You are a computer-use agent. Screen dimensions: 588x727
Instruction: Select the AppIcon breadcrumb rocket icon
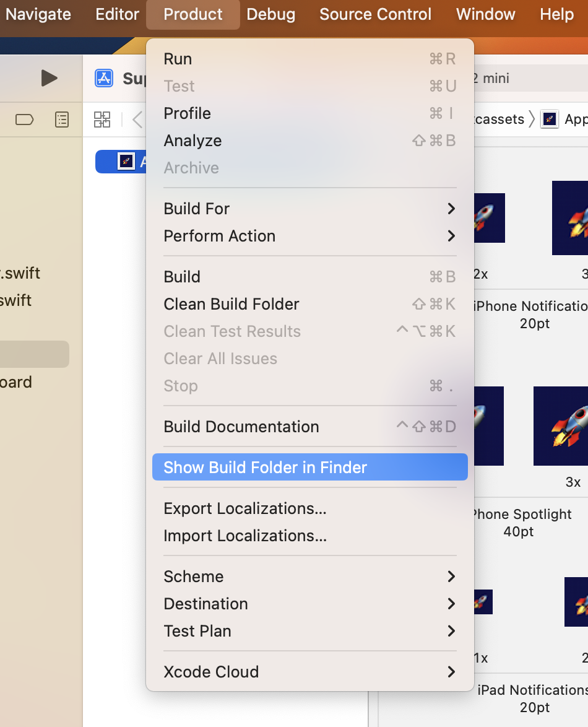(550, 120)
